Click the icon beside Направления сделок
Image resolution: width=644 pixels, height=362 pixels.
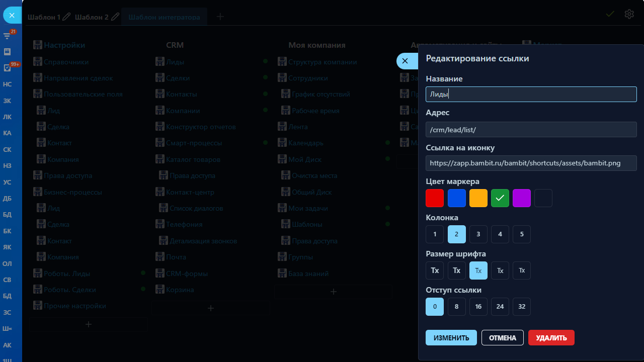click(37, 78)
